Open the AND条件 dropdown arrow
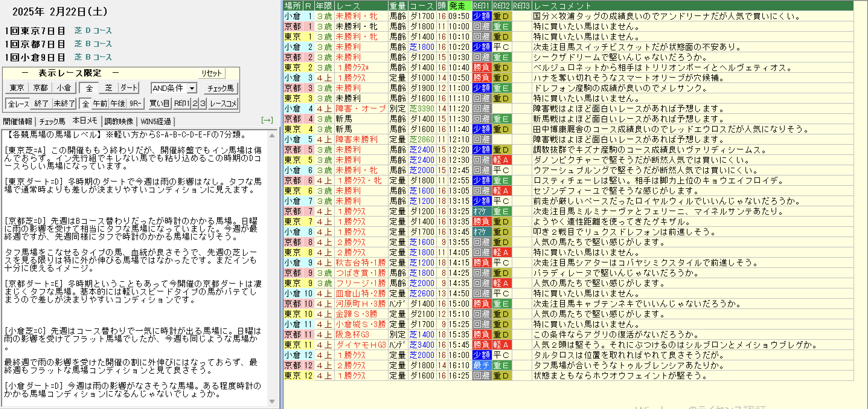868x409 pixels. click(x=192, y=88)
